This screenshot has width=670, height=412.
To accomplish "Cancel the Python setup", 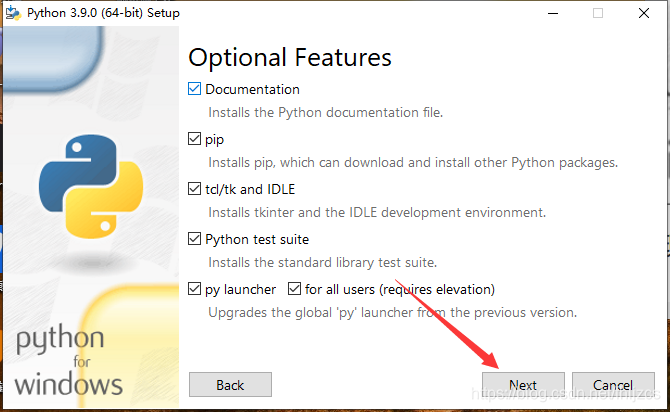I will (613, 385).
